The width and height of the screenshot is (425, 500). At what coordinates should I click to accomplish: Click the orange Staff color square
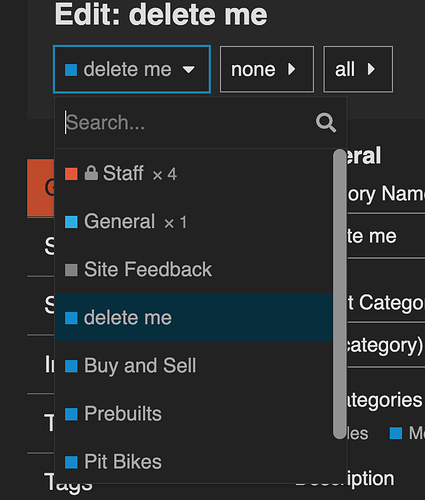tap(71, 174)
